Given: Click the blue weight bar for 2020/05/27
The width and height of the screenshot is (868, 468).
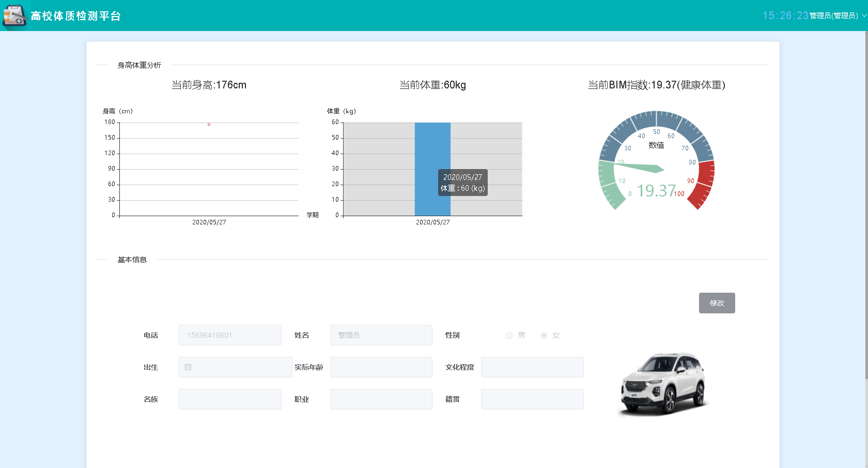Looking at the screenshot, I should [x=432, y=169].
